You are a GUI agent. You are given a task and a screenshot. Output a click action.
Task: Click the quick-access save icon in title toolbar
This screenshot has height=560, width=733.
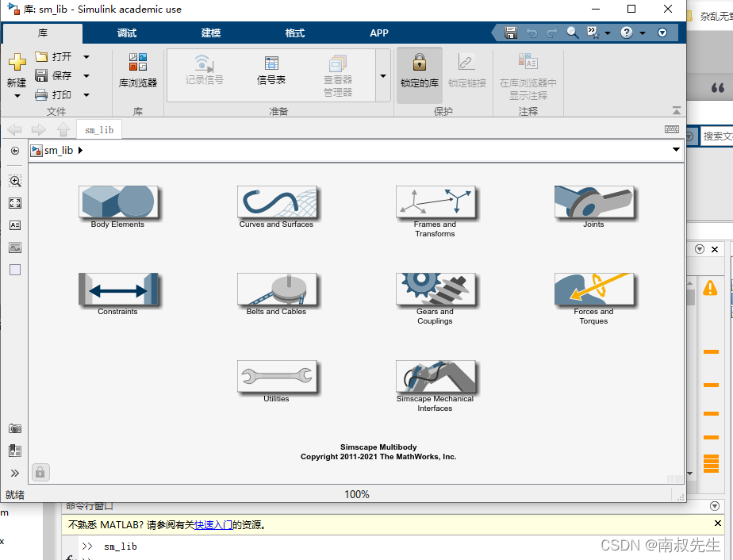click(x=511, y=33)
